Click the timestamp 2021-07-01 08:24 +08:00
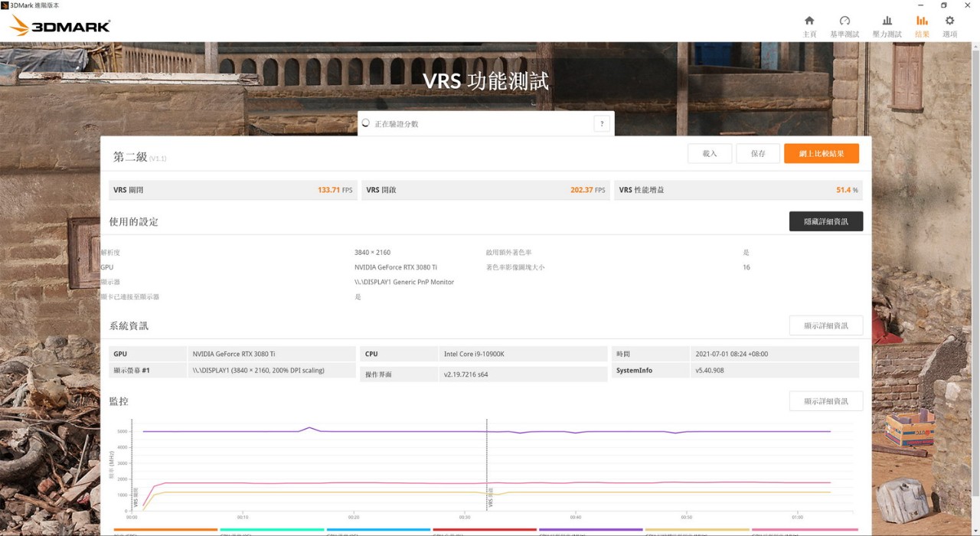Viewport: 980px width, 536px height. tap(774, 354)
